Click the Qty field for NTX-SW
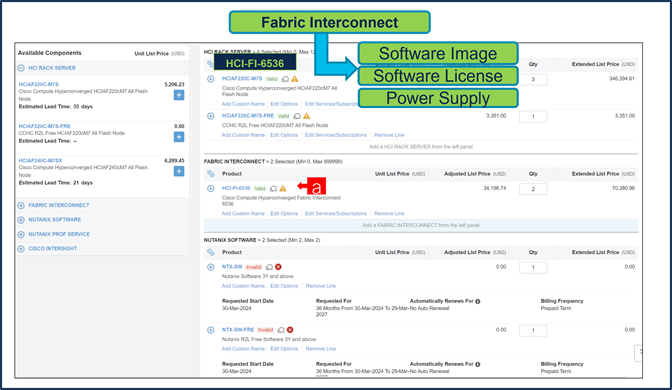 [533, 268]
